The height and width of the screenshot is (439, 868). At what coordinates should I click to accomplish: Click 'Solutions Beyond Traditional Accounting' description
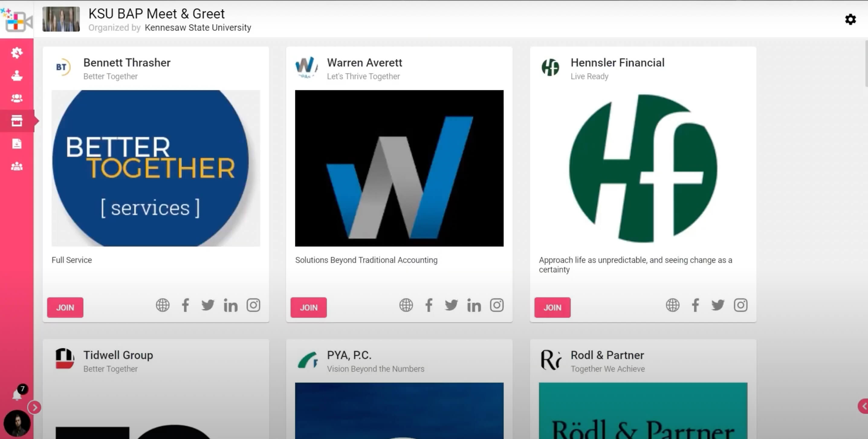click(x=366, y=260)
